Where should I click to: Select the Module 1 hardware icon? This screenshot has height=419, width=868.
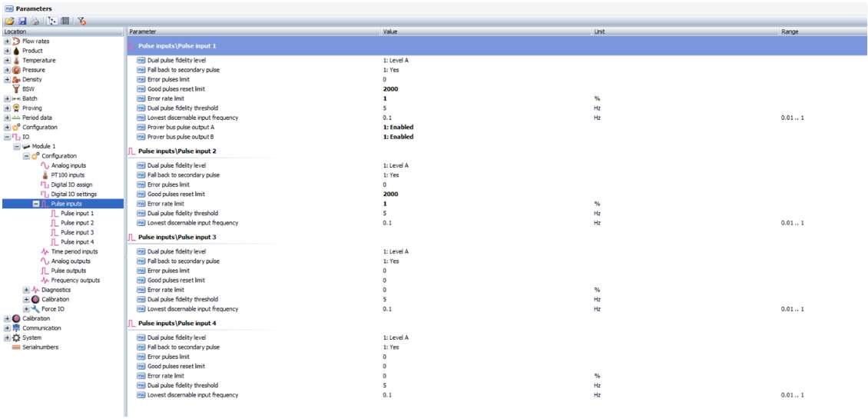click(26, 146)
